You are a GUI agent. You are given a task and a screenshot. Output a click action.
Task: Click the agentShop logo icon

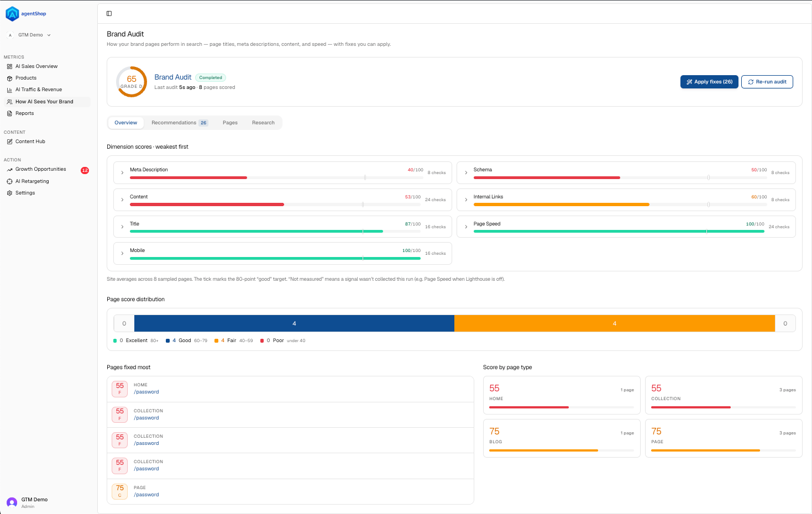pos(12,14)
